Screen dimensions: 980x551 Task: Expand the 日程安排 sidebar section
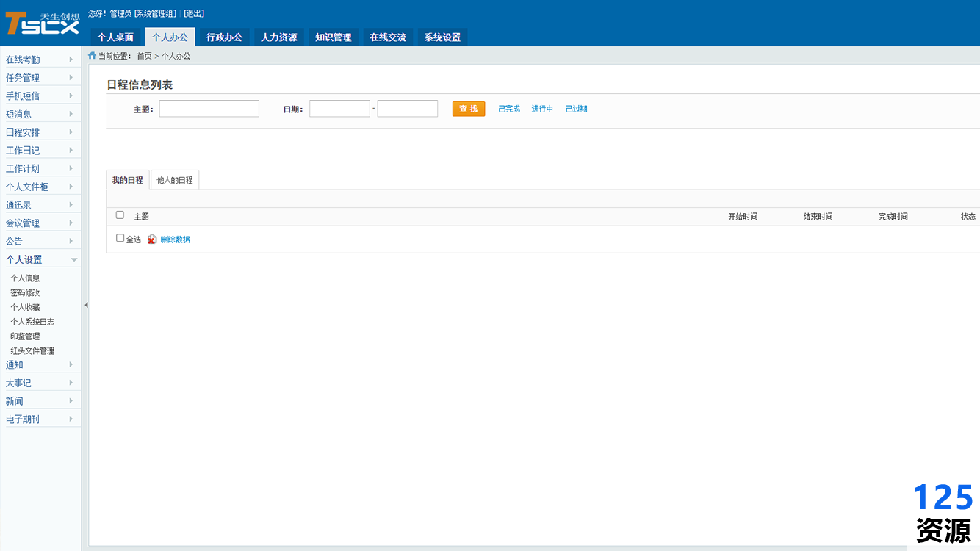(40, 132)
